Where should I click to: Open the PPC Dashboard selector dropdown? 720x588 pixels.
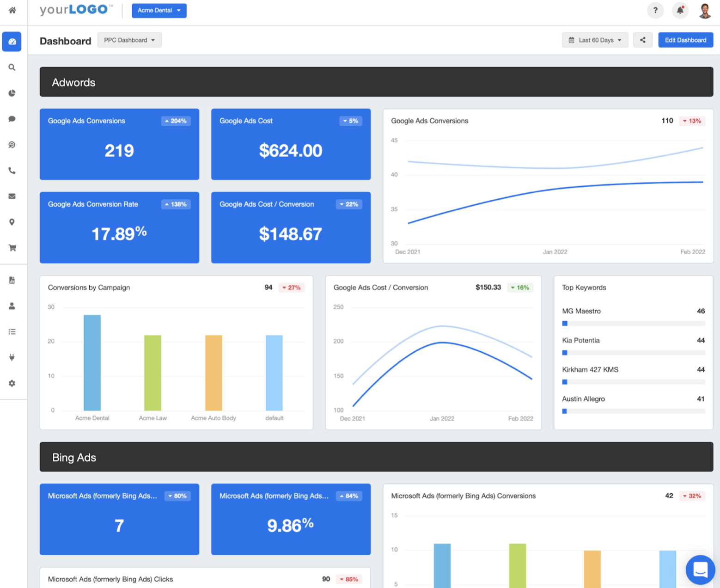coord(129,40)
